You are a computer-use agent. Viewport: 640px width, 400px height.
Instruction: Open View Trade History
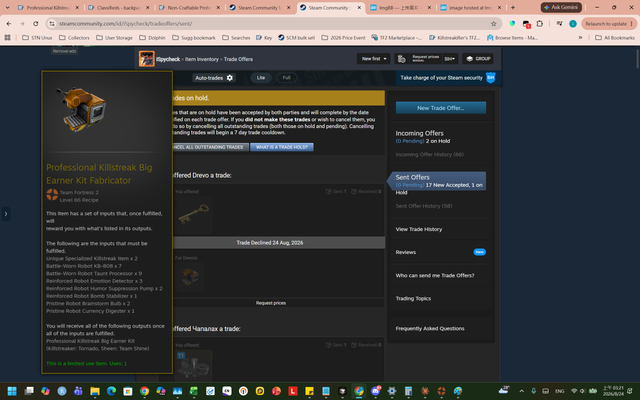pyautogui.click(x=419, y=229)
